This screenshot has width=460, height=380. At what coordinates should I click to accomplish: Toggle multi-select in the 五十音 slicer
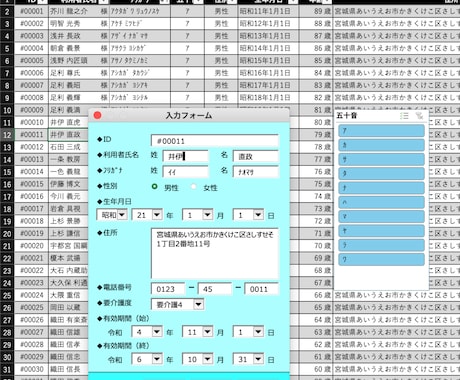(404, 116)
